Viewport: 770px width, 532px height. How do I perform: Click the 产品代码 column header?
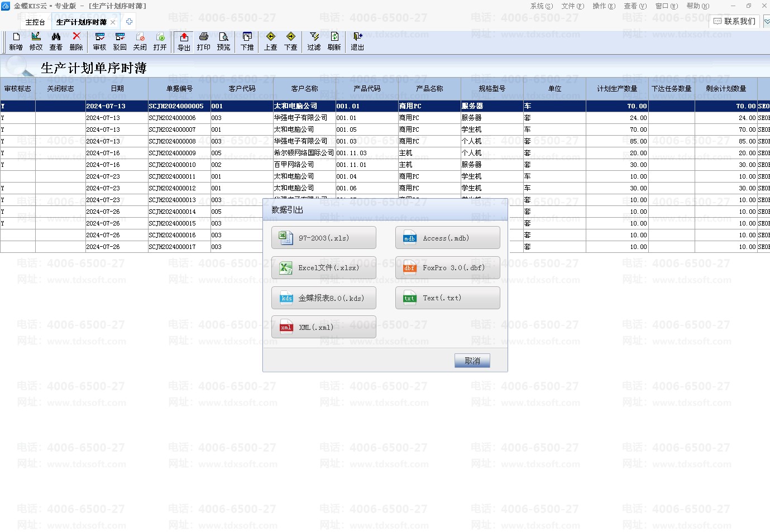[367, 89]
